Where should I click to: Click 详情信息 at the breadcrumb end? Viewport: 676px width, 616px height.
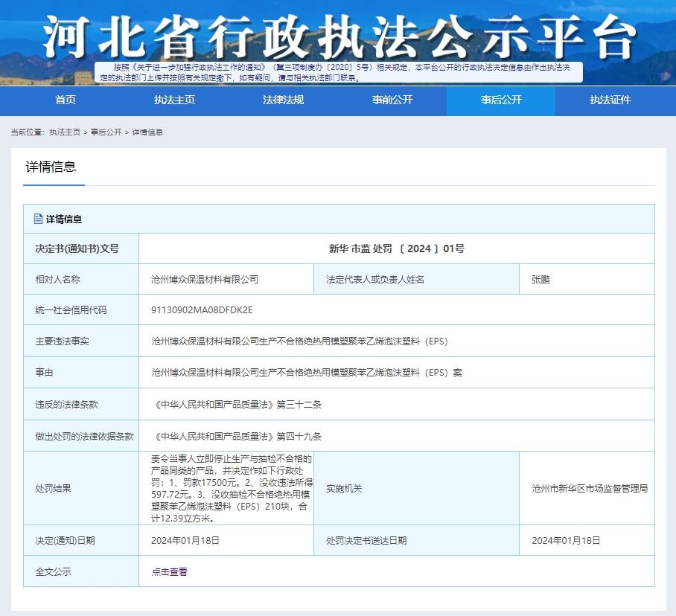[x=147, y=132]
